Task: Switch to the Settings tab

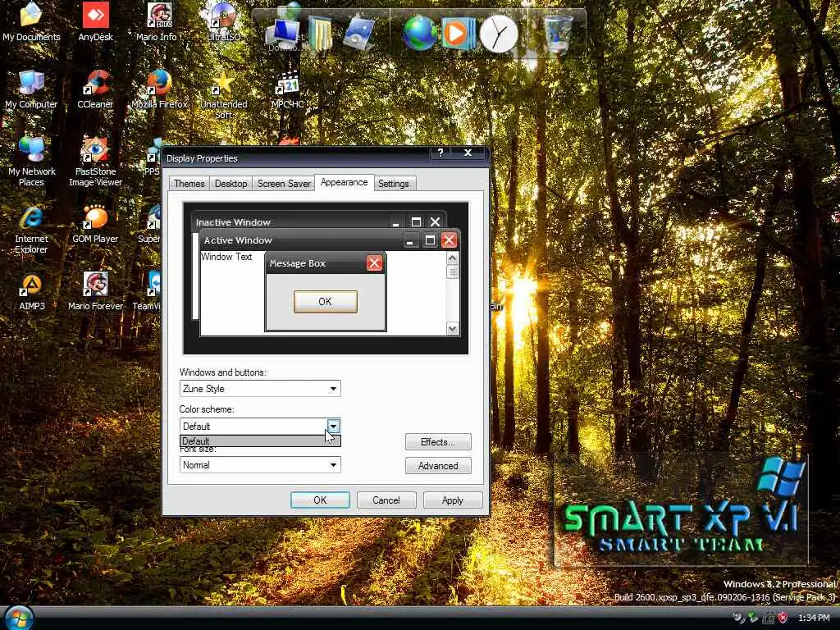Action: pos(393,183)
